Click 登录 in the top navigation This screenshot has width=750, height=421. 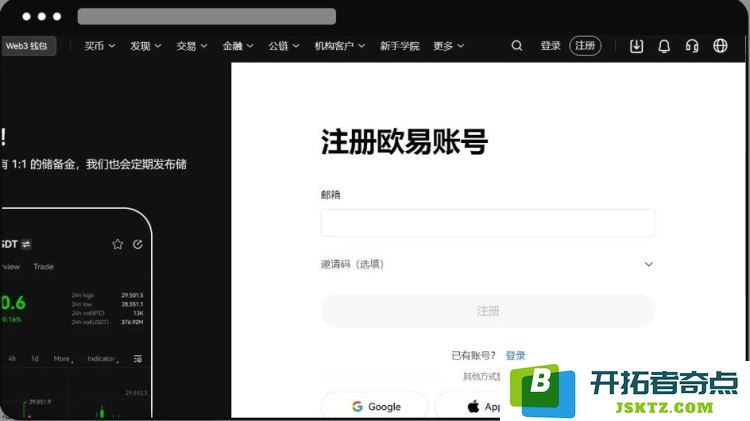(x=550, y=46)
